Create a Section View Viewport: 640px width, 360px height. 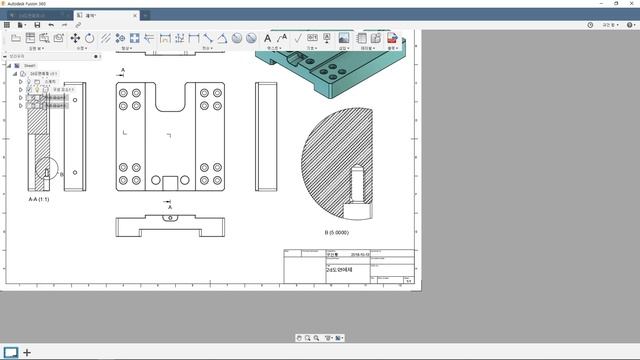tap(44, 38)
